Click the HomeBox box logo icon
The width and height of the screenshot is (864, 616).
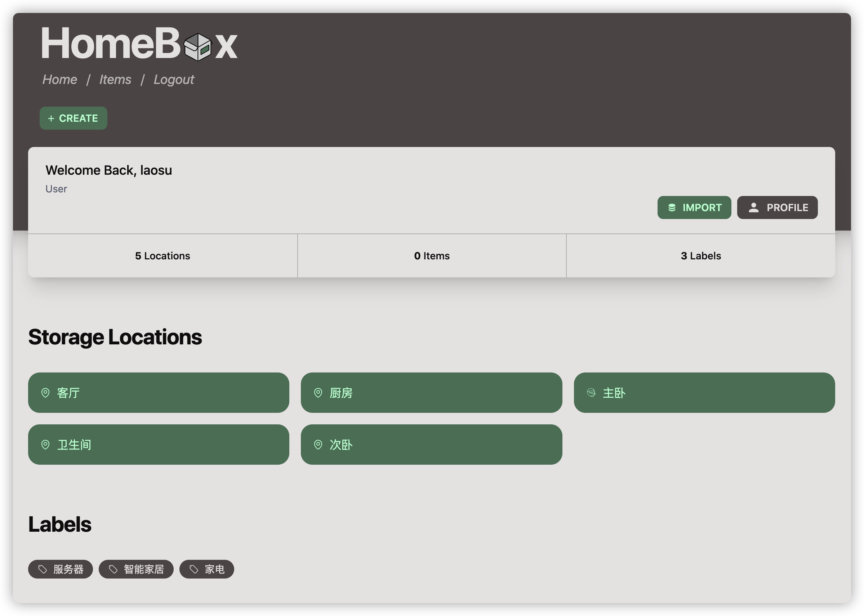(197, 47)
